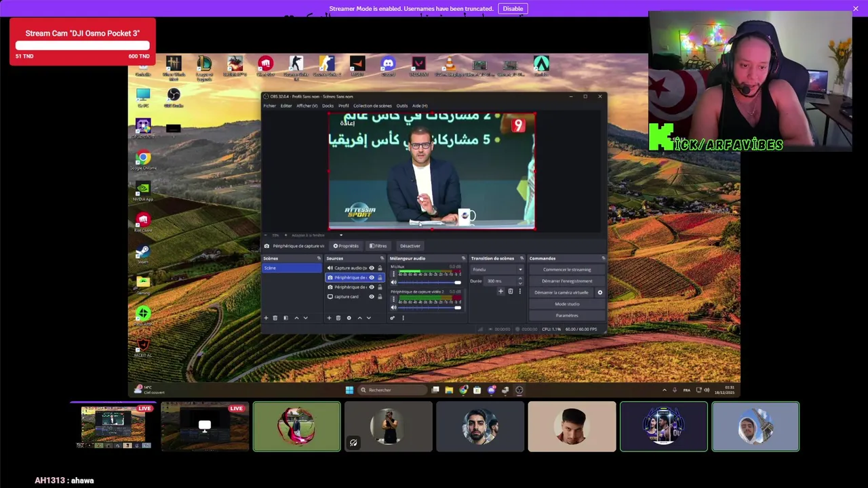
Task: Move source down in Sources toolbar
Action: 368,318
